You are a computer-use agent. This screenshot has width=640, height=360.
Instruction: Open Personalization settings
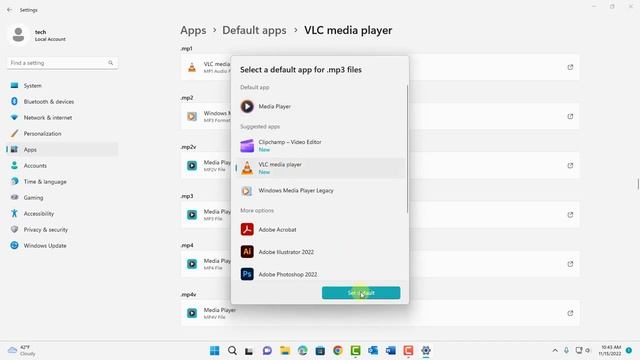pyautogui.click(x=62, y=133)
